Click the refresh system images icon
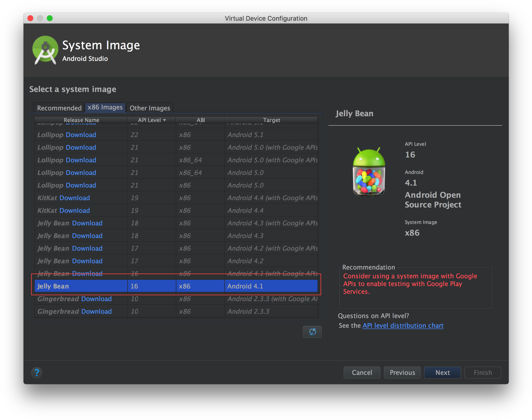 [312, 332]
